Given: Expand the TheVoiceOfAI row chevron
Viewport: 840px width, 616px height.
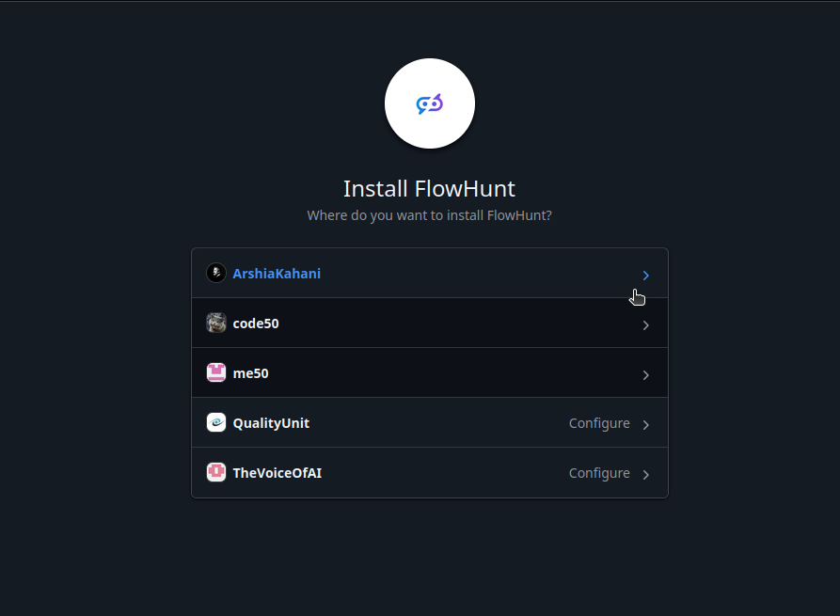Looking at the screenshot, I should pyautogui.click(x=645, y=474).
